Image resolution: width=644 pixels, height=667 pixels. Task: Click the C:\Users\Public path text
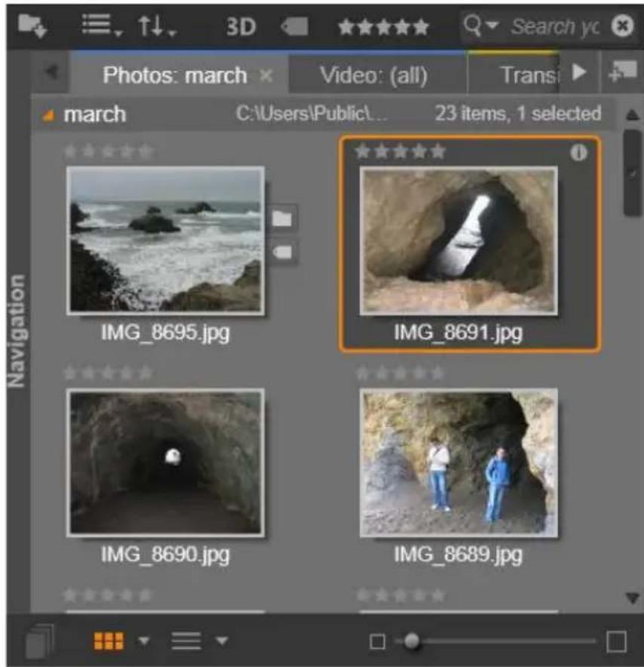(311, 114)
